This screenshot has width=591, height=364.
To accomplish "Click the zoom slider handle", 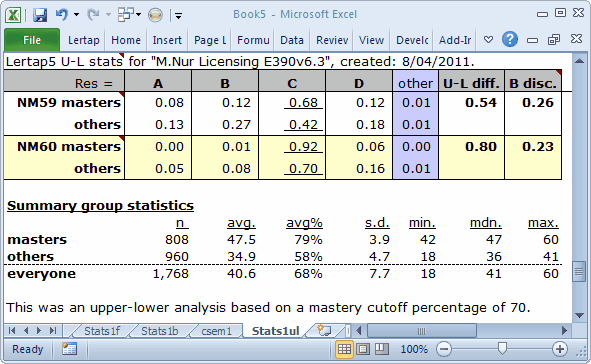I will tap(502, 349).
